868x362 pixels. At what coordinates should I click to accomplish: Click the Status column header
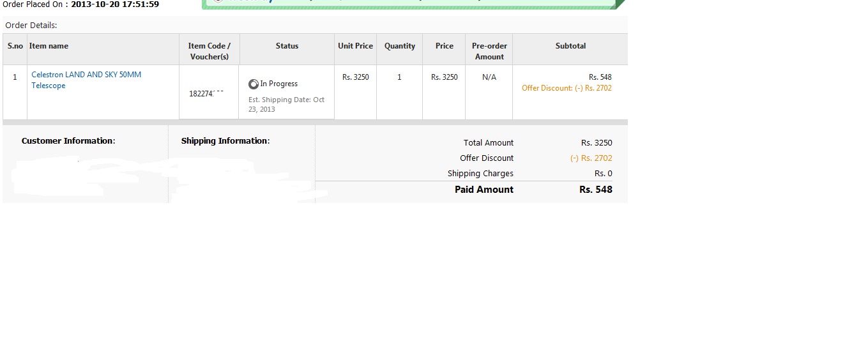pos(287,46)
